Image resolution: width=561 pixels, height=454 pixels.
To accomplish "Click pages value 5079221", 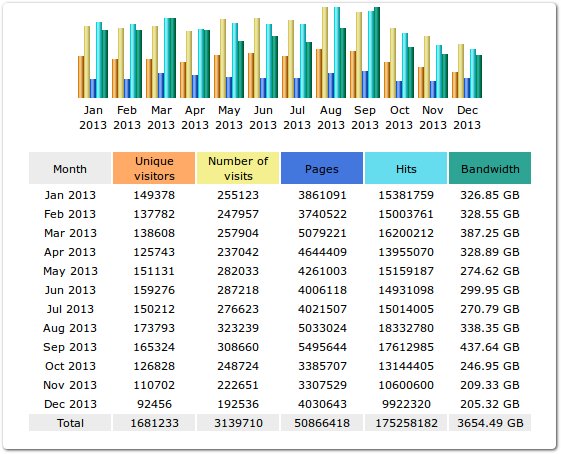I will [322, 233].
